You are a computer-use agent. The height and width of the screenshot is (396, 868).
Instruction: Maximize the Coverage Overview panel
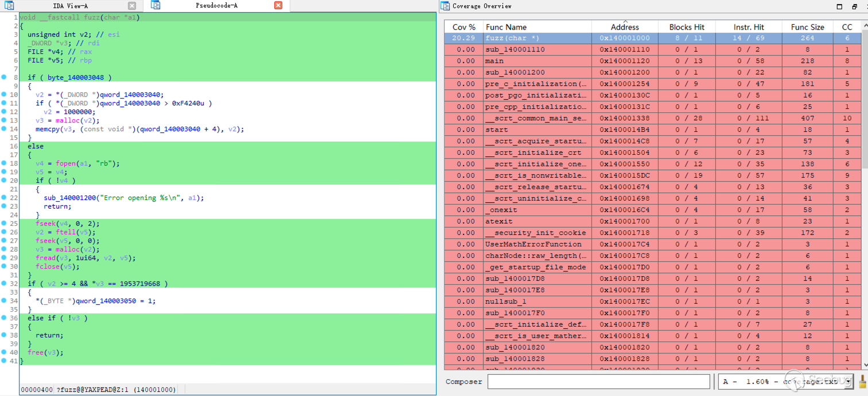840,6
